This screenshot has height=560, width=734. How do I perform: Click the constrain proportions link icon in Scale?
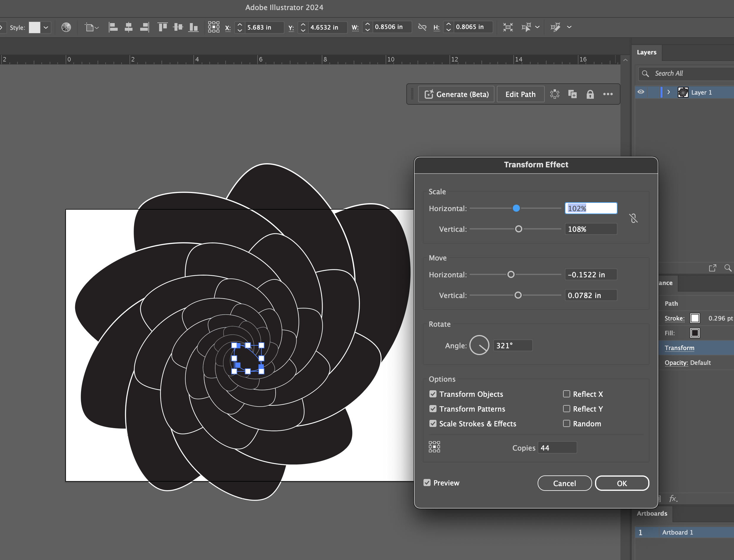click(x=634, y=218)
